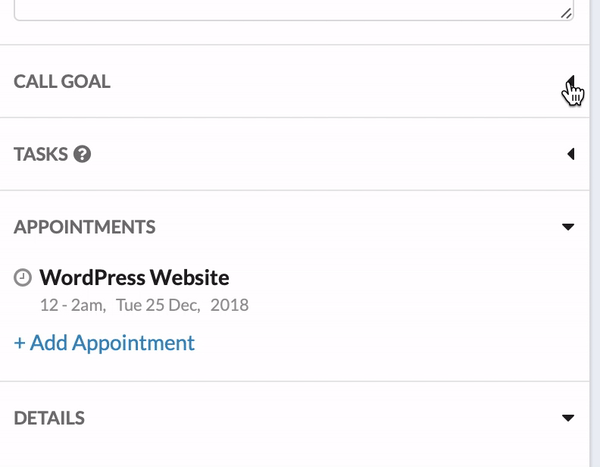
Task: Click the help question mark beside Tasks
Action: coord(82,155)
